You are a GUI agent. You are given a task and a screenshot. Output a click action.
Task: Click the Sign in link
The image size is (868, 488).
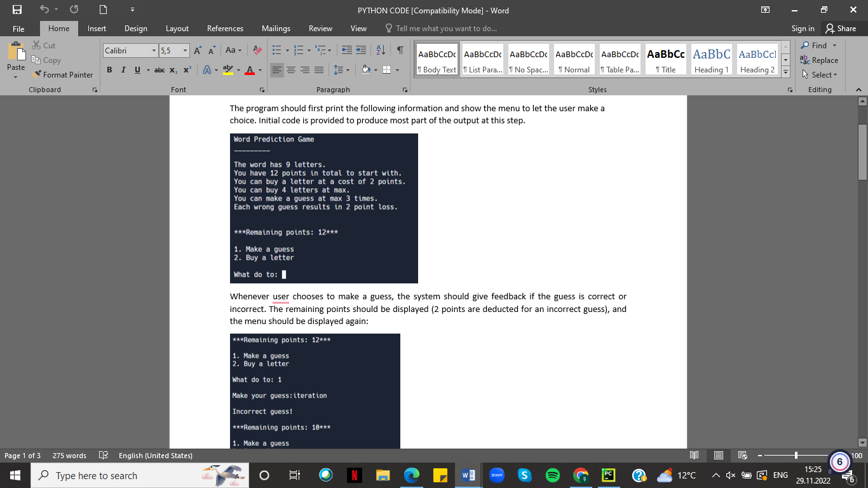803,29
